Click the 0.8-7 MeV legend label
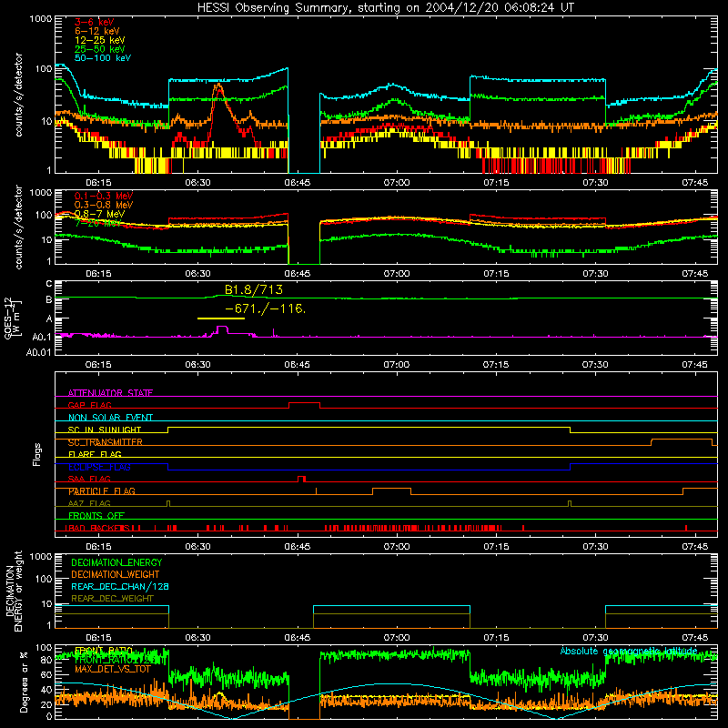The width and height of the screenshot is (728, 728). (100, 214)
